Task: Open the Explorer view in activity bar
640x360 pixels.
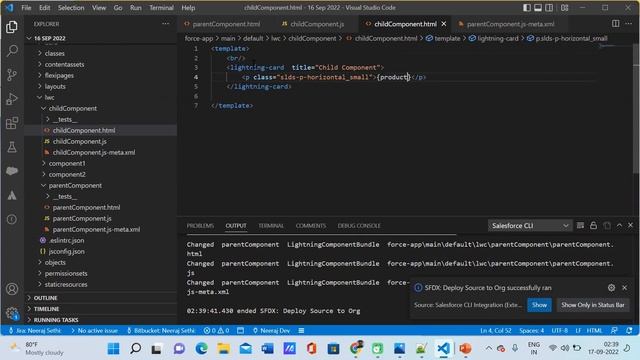Action: coord(12,27)
